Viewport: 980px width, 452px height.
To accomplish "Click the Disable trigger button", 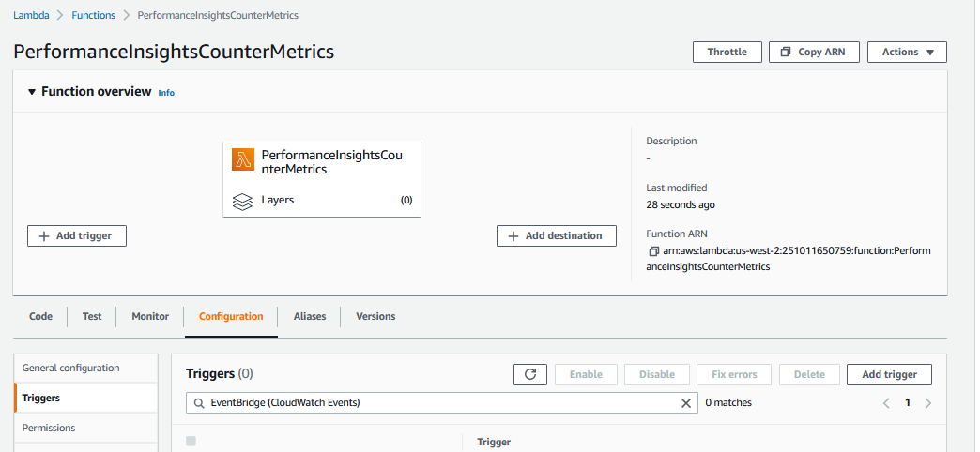I will point(657,374).
